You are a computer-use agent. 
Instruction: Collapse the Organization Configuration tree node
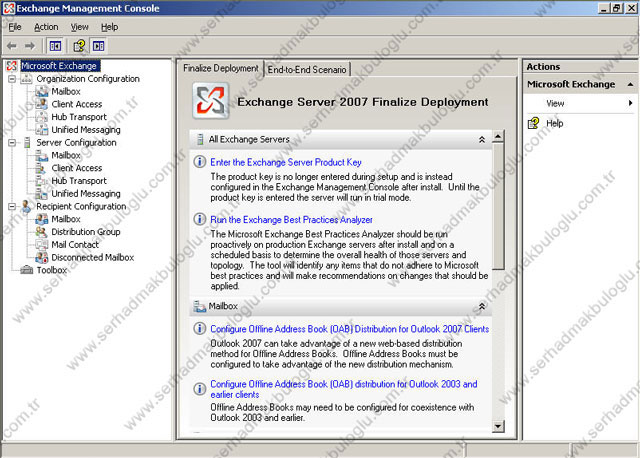pyautogui.click(x=12, y=79)
